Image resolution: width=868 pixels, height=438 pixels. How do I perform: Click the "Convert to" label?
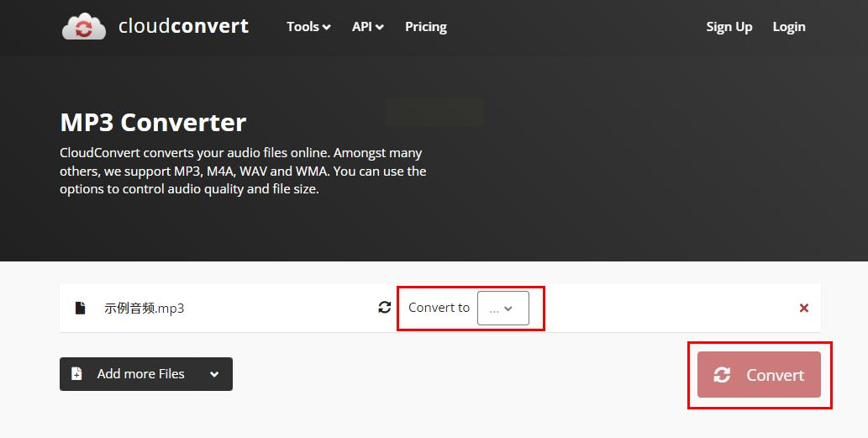439,308
